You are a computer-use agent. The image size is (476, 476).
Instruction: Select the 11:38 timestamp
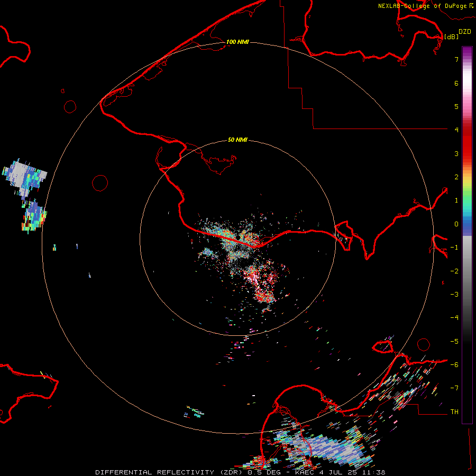pos(374,472)
